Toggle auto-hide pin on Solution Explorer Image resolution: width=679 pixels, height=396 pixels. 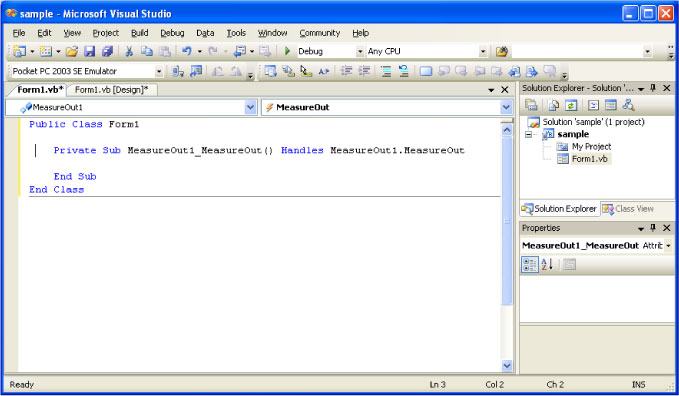653,88
